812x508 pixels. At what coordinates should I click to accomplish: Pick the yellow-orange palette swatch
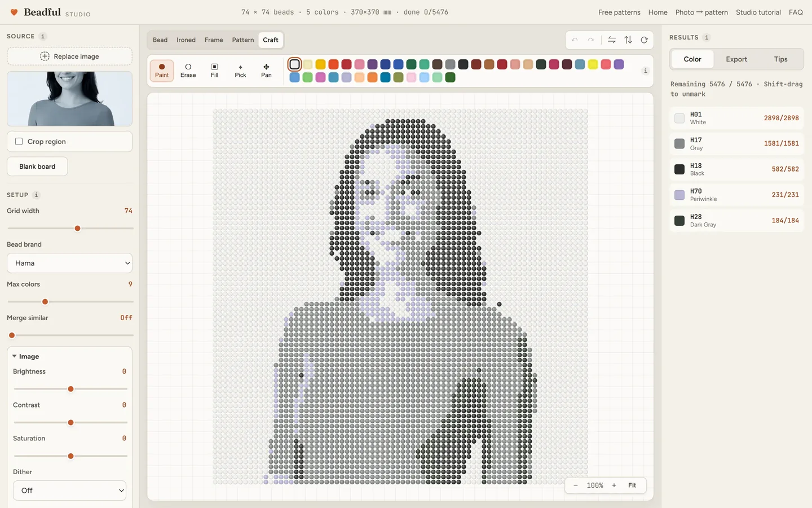click(320, 64)
